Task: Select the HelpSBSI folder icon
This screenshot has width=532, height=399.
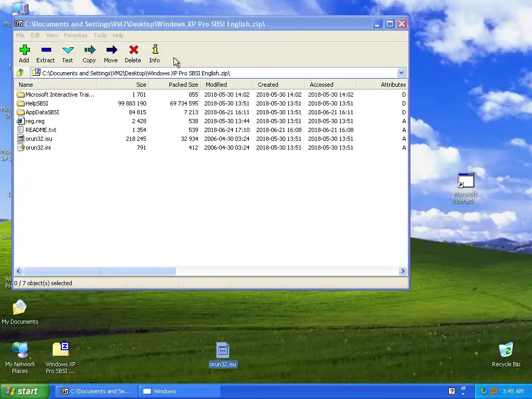Action: 21,103
